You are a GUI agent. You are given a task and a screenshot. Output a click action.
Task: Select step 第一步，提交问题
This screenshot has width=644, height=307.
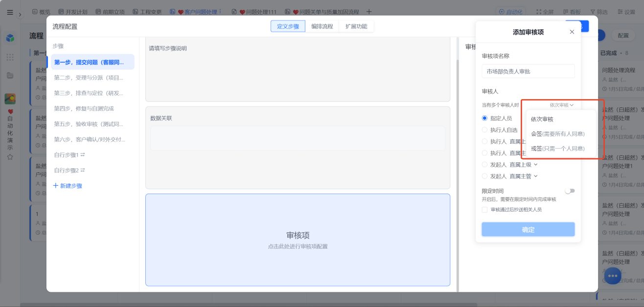click(92, 62)
